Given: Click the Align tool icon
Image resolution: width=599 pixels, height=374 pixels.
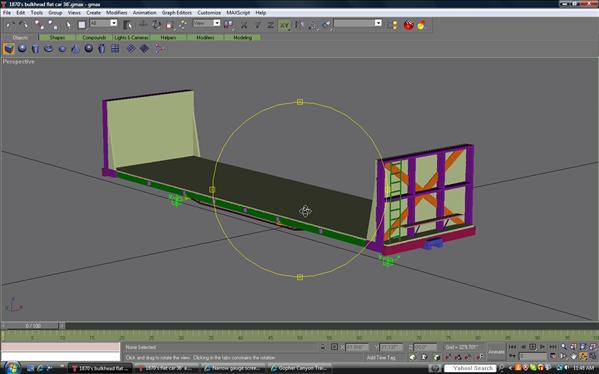Looking at the screenshot, I should 326,25.
